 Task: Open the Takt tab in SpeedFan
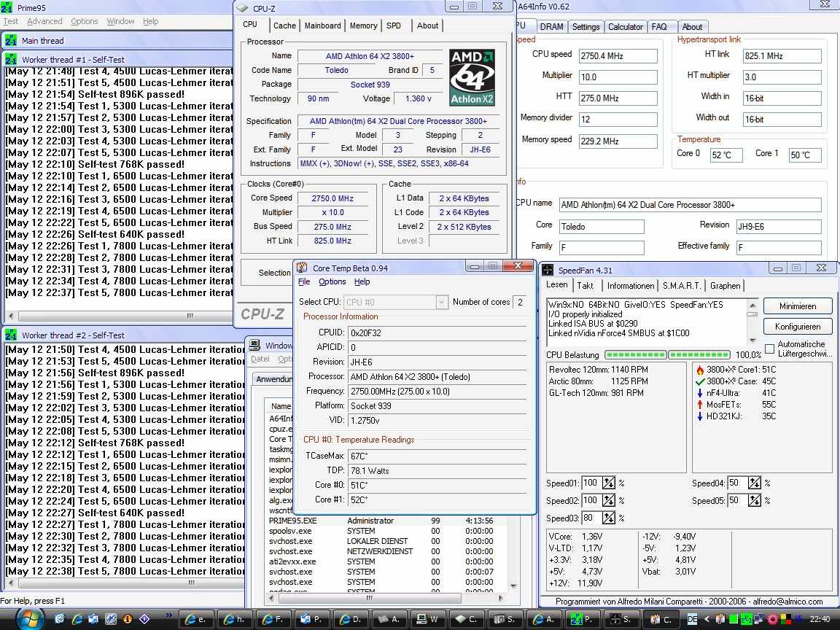click(x=585, y=286)
